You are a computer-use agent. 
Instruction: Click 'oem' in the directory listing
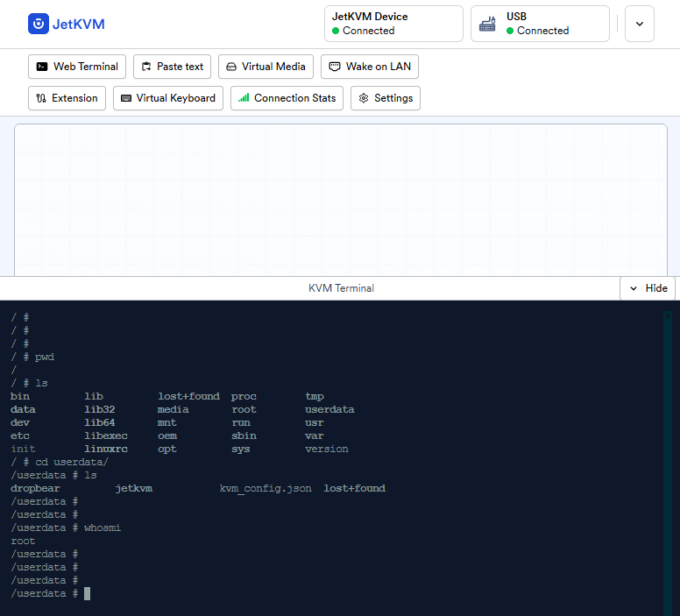167,436
